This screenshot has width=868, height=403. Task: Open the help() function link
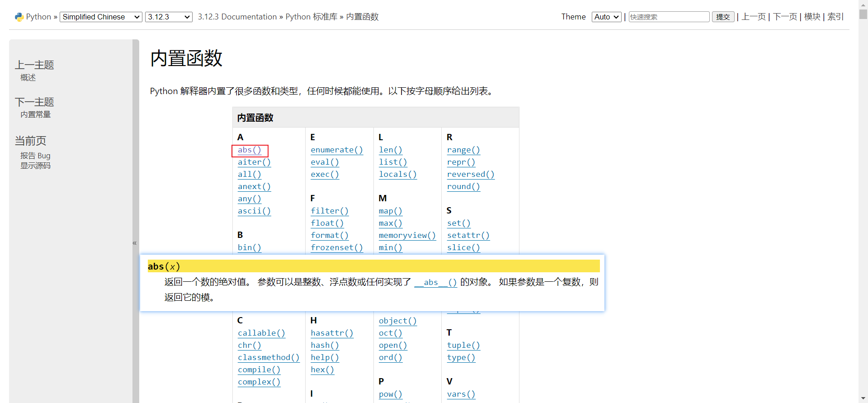325,358
